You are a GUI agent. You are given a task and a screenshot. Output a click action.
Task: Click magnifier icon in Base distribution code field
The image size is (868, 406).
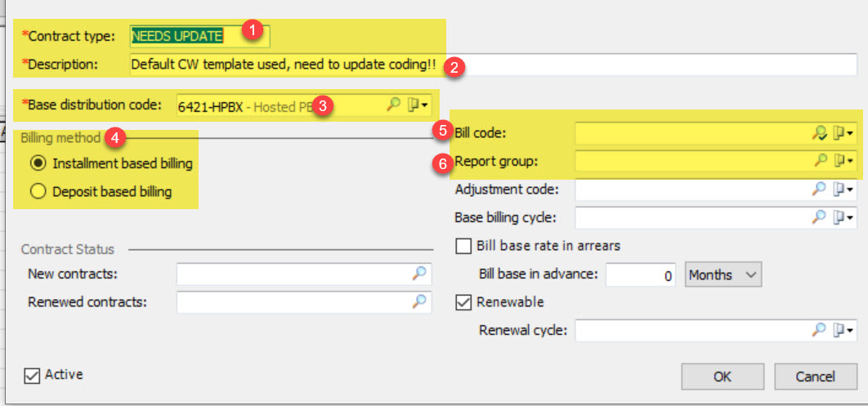point(393,105)
